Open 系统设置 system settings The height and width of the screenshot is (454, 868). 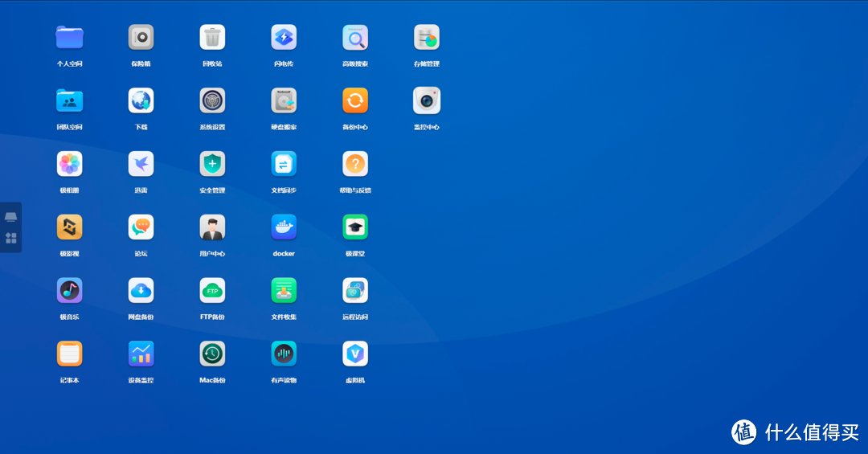click(212, 100)
